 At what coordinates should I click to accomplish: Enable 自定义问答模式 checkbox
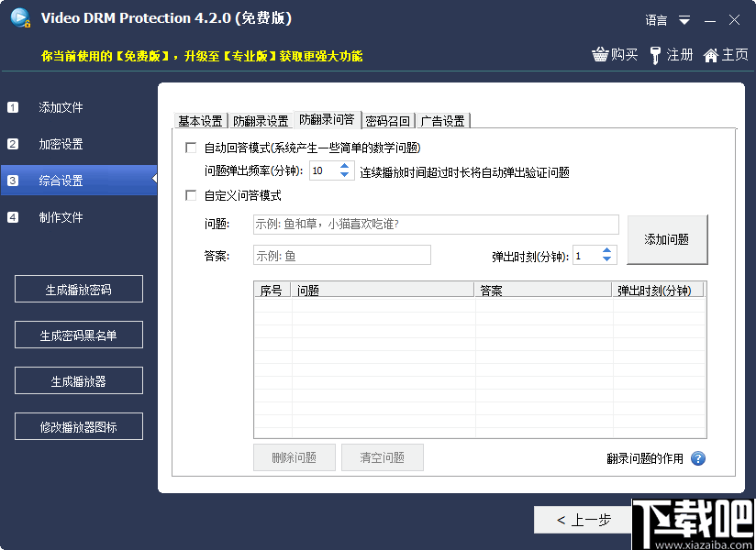(x=190, y=194)
